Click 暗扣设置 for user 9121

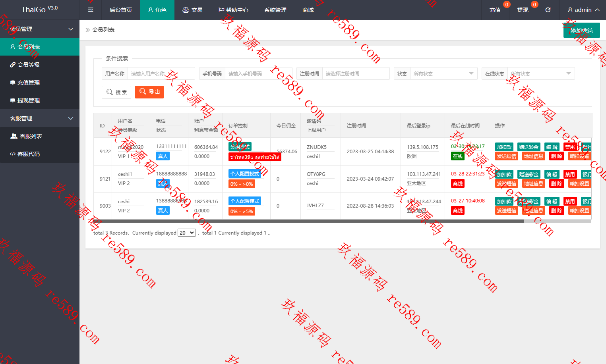point(579,184)
